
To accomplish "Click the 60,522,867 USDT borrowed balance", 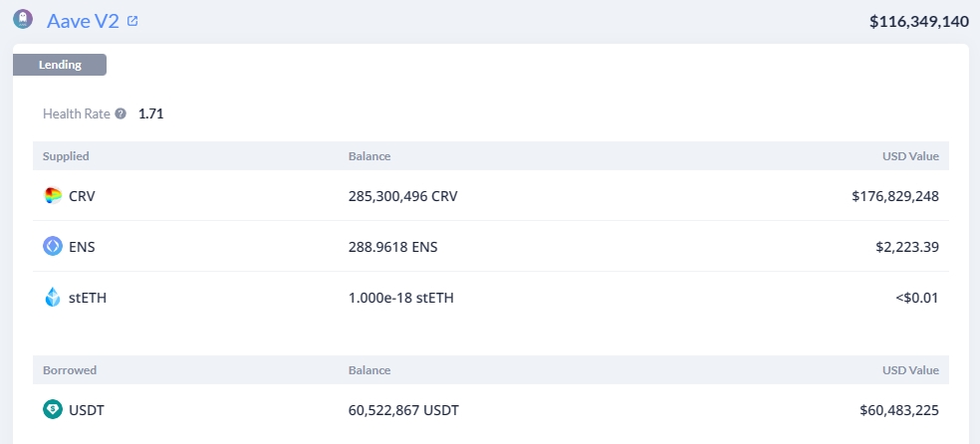I will (x=403, y=410).
